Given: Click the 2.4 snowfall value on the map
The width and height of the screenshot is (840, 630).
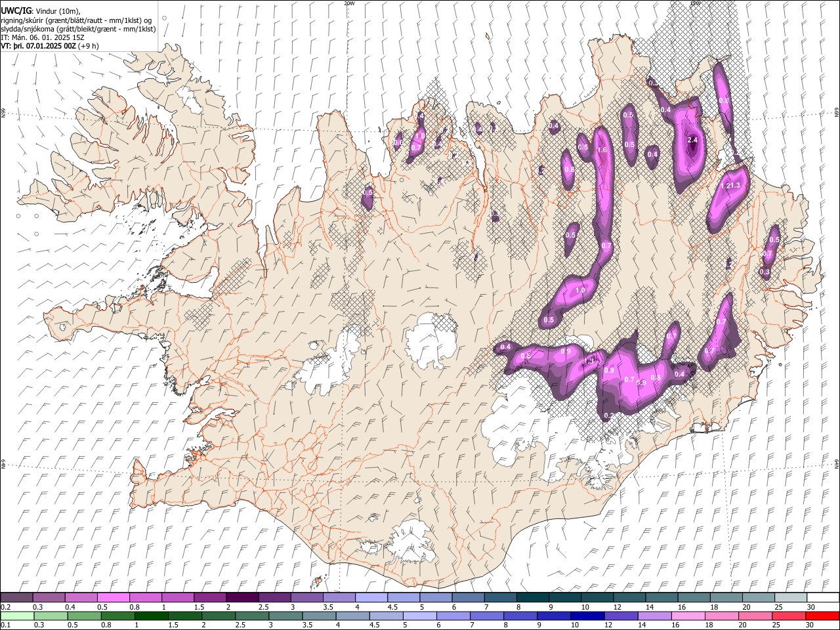Looking at the screenshot, I should click(x=692, y=140).
